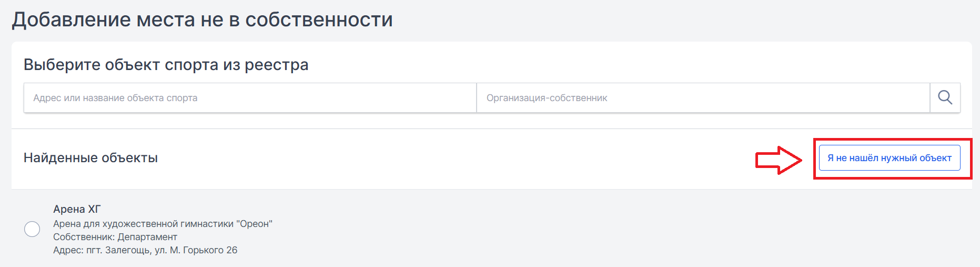
Task: Select the Арена ХГ radio button
Action: 32,229
